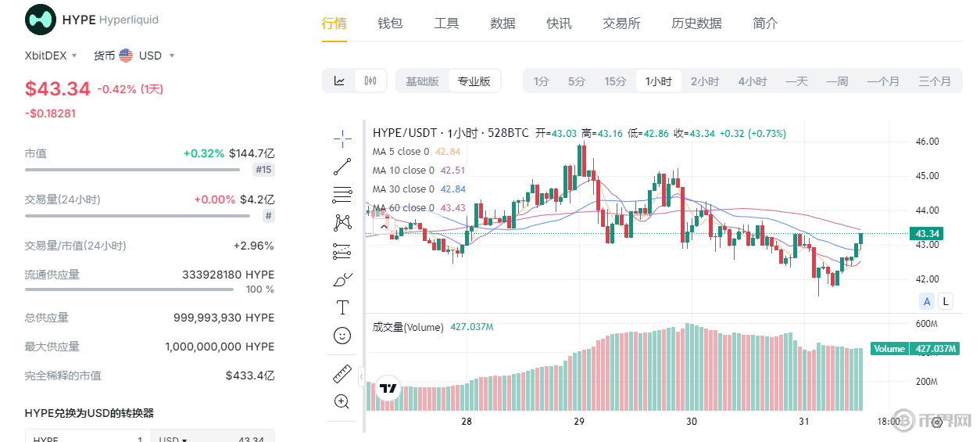The image size is (980, 442).
Task: Toggle log scale button L
Action: coord(946,301)
